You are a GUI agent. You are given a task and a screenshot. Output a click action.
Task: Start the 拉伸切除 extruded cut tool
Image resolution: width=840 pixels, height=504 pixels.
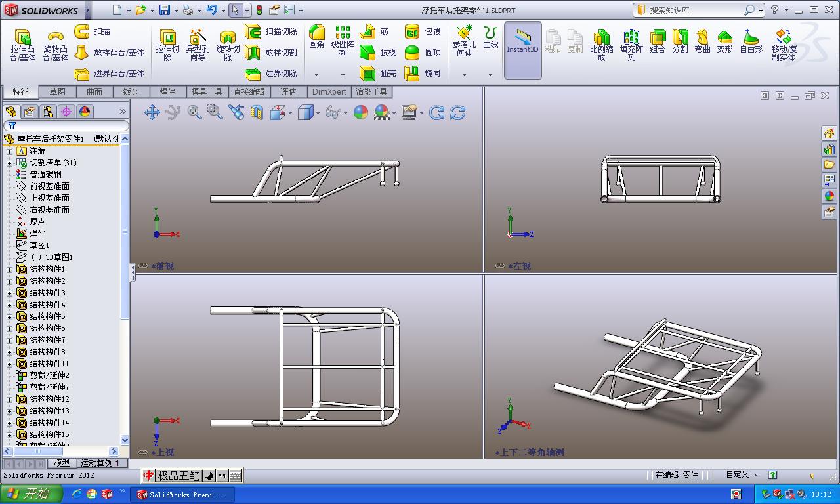tap(167, 45)
